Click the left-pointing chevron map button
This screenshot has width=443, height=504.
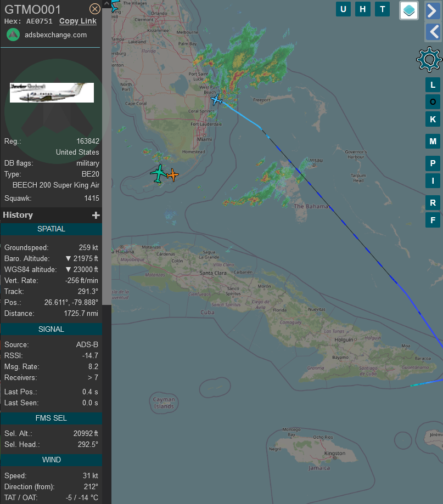click(x=433, y=32)
